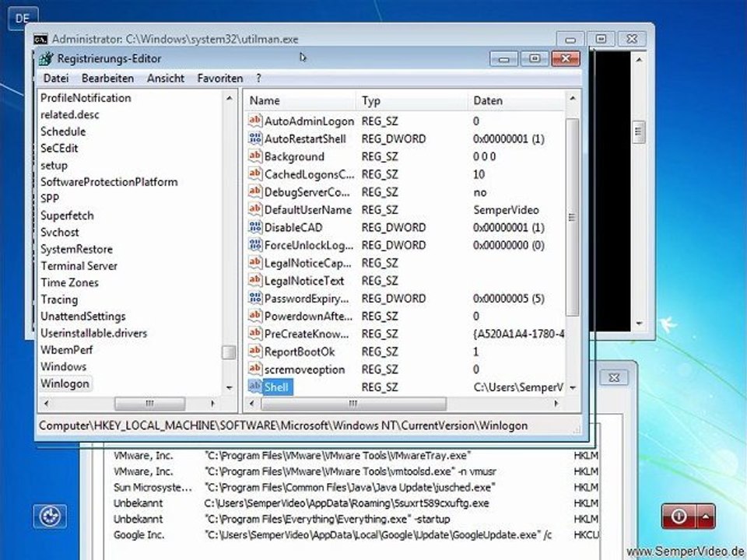This screenshot has width=747, height=560.
Task: Select the Windows key in the tree
Action: [63, 366]
